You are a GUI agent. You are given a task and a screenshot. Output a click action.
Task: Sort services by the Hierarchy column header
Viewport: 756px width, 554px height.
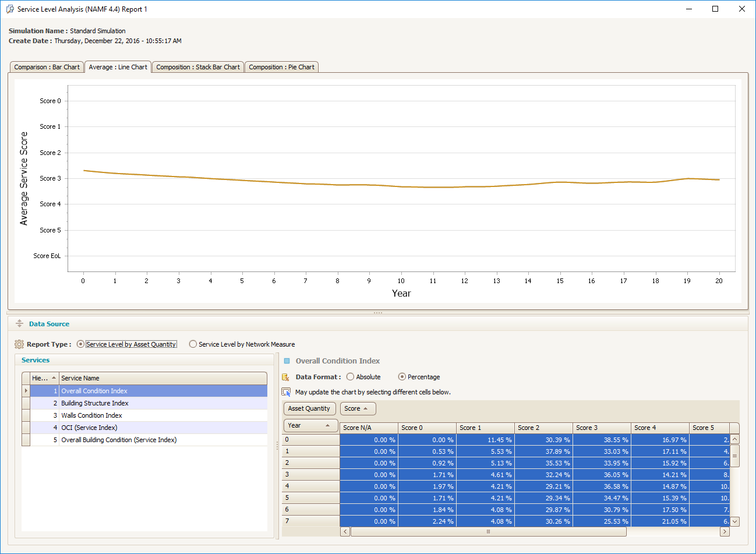click(44, 378)
